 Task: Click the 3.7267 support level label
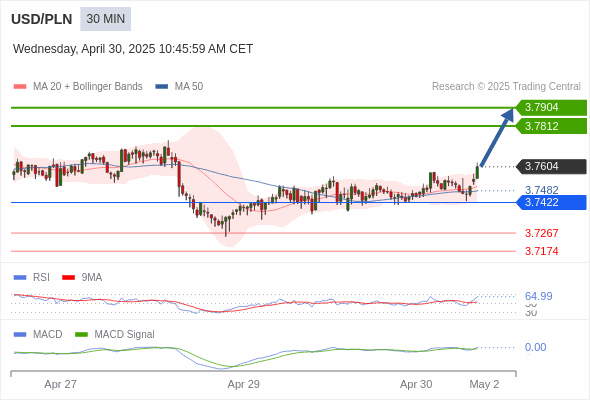[x=541, y=233]
